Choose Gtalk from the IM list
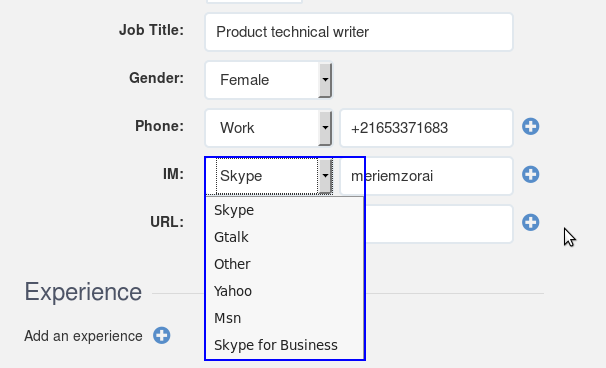Image resolution: width=606 pixels, height=368 pixels. coord(285,237)
